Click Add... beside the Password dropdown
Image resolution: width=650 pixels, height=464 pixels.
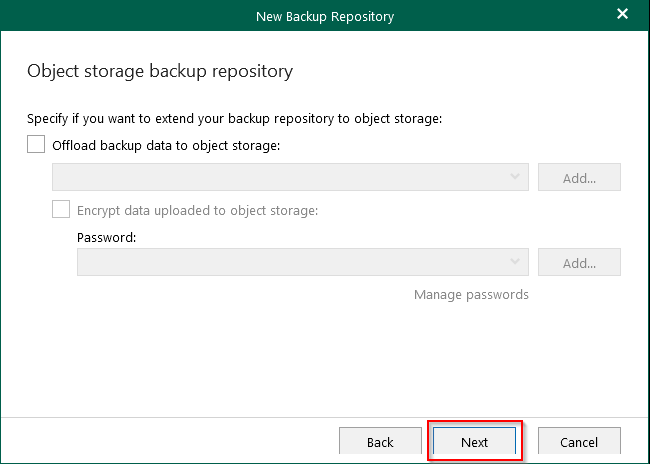[x=579, y=262]
